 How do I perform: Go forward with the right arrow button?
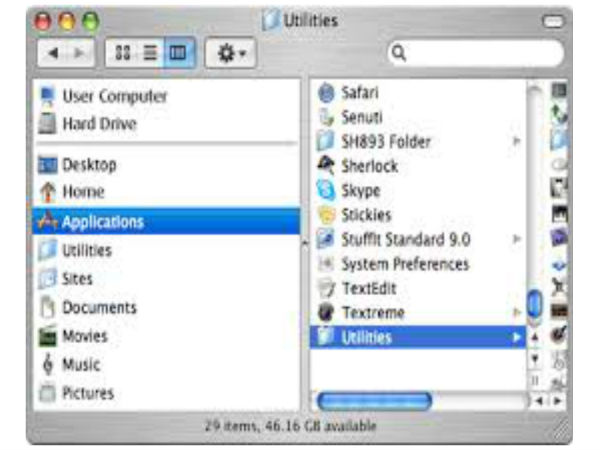coord(79,53)
